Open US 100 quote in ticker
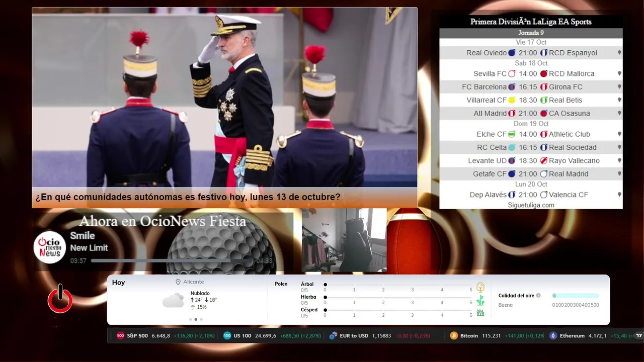This screenshot has width=644, height=362. coord(272,336)
